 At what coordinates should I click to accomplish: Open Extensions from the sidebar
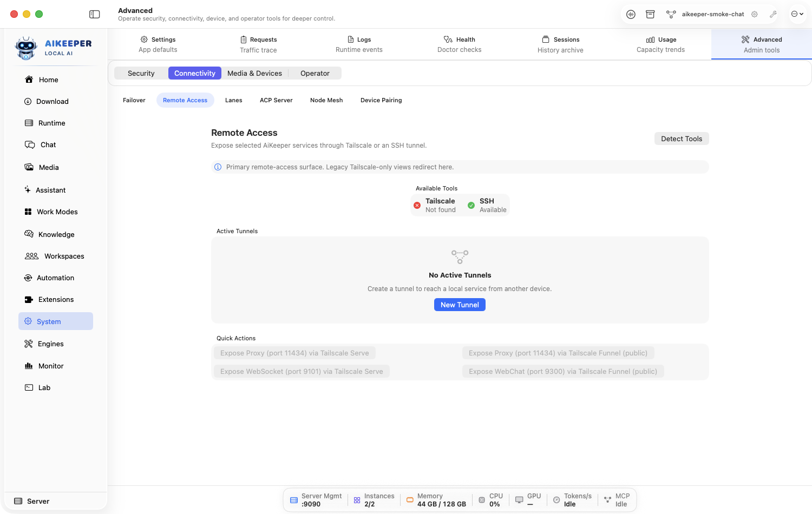click(56, 299)
